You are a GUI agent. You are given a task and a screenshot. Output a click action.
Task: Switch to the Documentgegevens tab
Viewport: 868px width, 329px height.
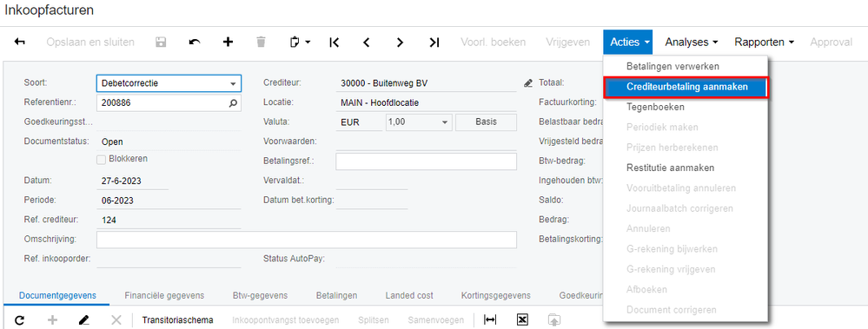[57, 295]
